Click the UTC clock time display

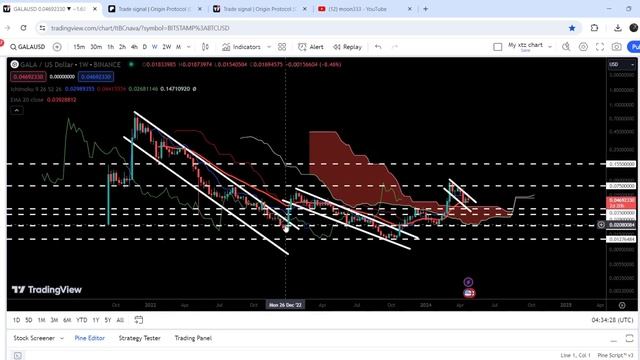coord(612,320)
